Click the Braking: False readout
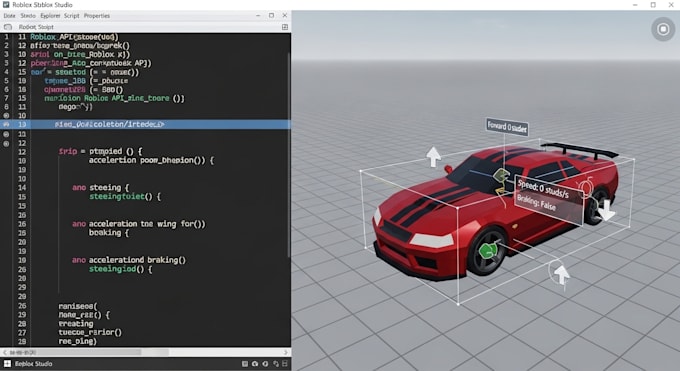Screen dimensions: 680x371 tap(536, 202)
